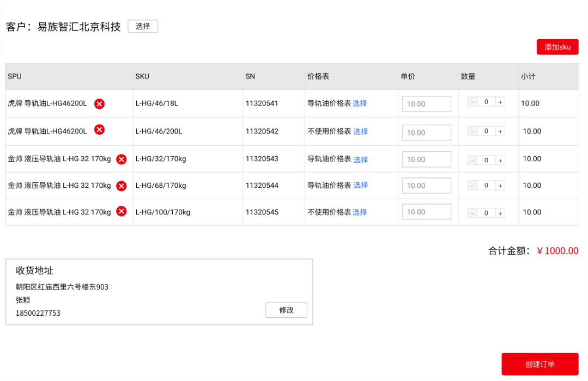The image size is (588, 381).
Task: Click 修改 to edit shipping address
Action: pyautogui.click(x=286, y=310)
